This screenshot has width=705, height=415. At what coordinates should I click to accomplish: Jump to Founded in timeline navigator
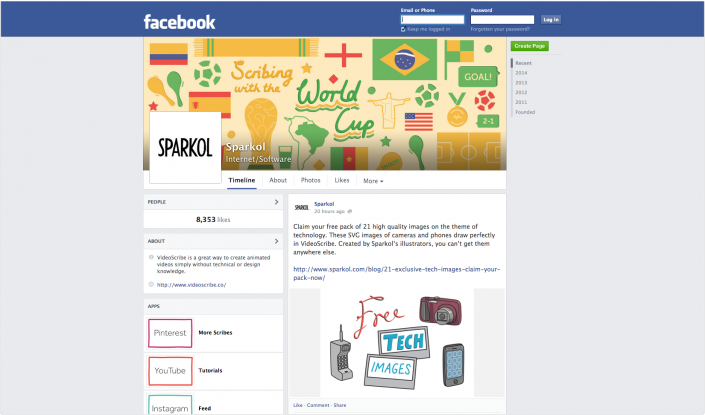(525, 112)
